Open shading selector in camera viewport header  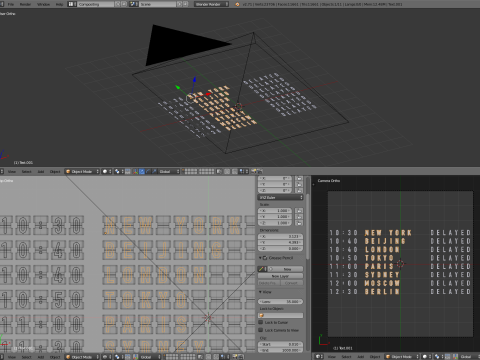[427, 356]
